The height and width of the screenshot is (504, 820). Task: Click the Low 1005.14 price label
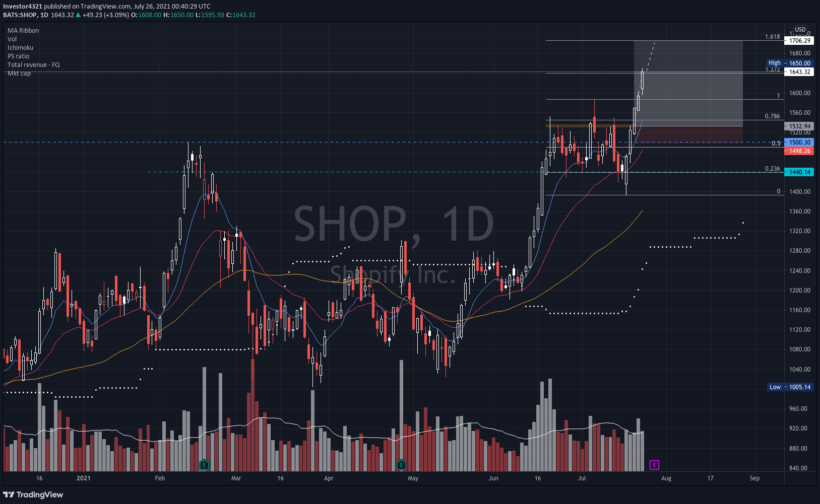[790, 387]
